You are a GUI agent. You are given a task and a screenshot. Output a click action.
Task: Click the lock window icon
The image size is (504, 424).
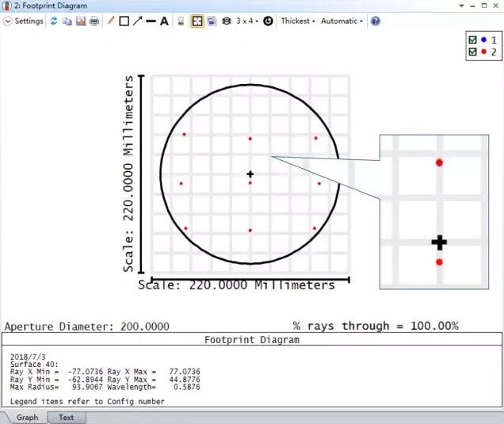(181, 21)
